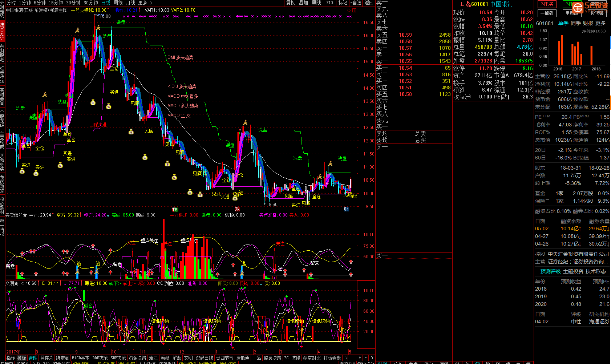Click the 买一 price 10.54
Image resolution: width=611 pixels, height=364 pixels.
[405, 68]
